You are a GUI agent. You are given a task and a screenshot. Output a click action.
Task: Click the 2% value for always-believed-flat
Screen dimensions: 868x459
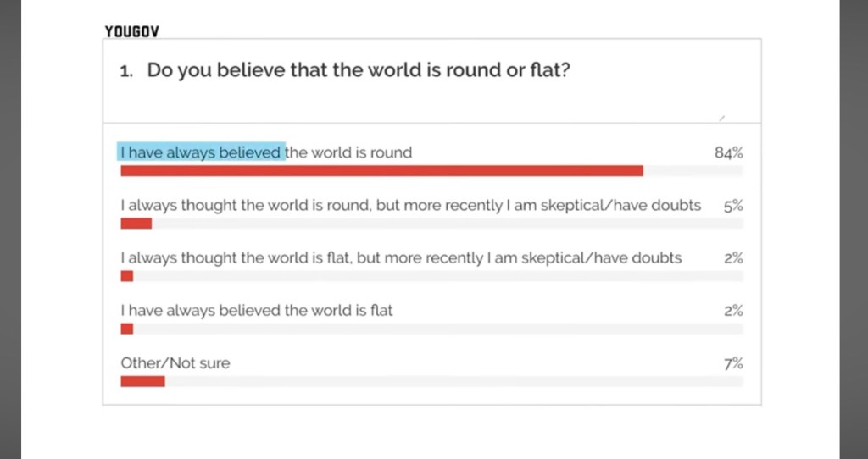[x=733, y=311]
